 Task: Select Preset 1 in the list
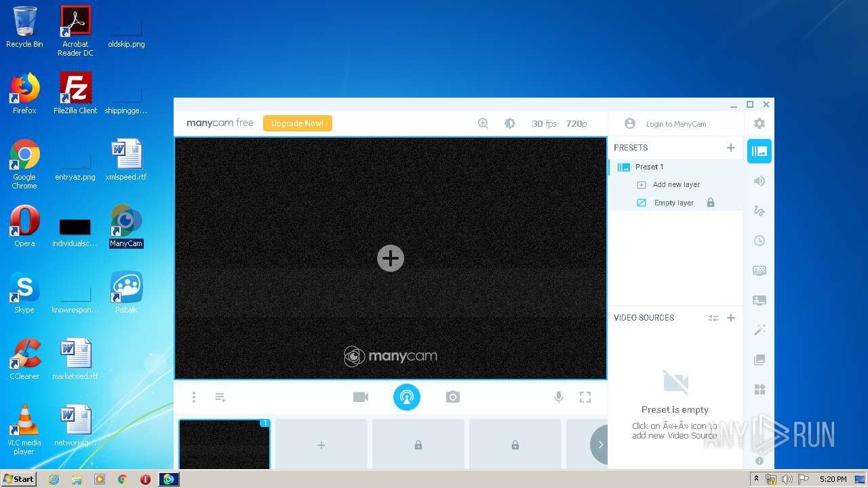pos(675,167)
